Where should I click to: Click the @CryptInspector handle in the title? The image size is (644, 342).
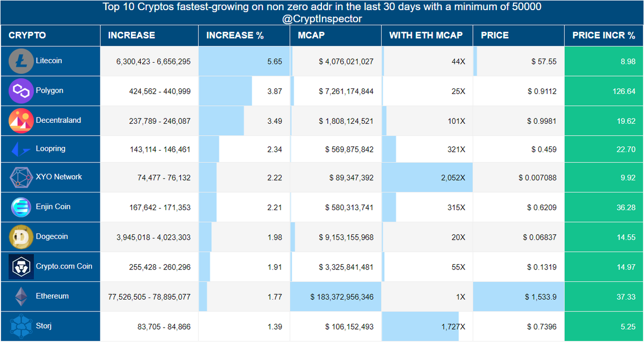pos(322,19)
